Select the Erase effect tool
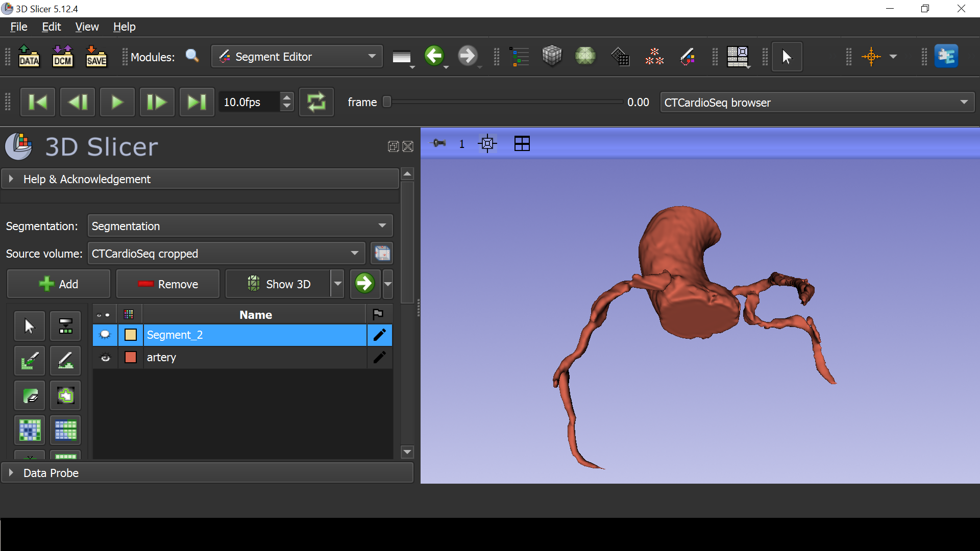Image resolution: width=980 pixels, height=551 pixels. pos(30,395)
